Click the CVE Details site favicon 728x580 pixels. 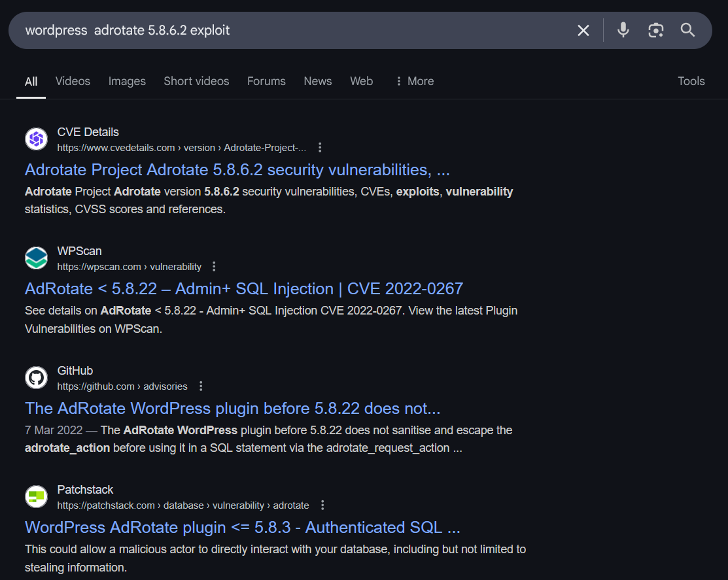(x=36, y=139)
